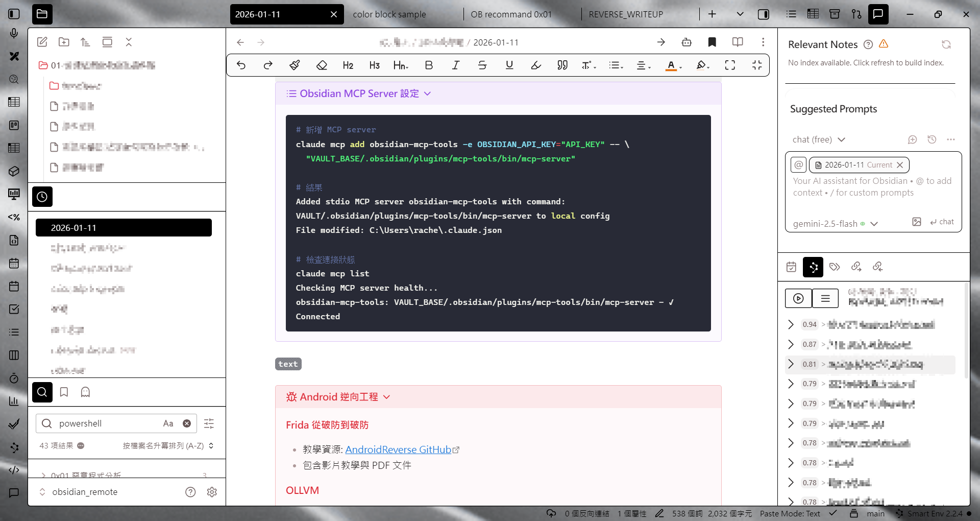
Task: Expand the 0.94 connection result
Action: click(x=791, y=324)
